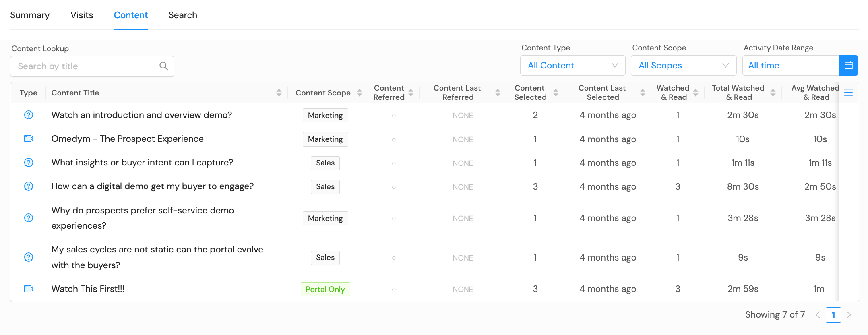Open the activity date calendar picker
The width and height of the screenshot is (868, 335).
click(848, 65)
